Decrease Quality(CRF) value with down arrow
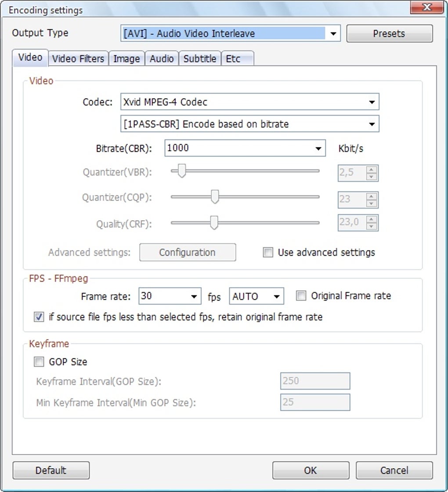Screen dimensions: 448x492 point(372,226)
